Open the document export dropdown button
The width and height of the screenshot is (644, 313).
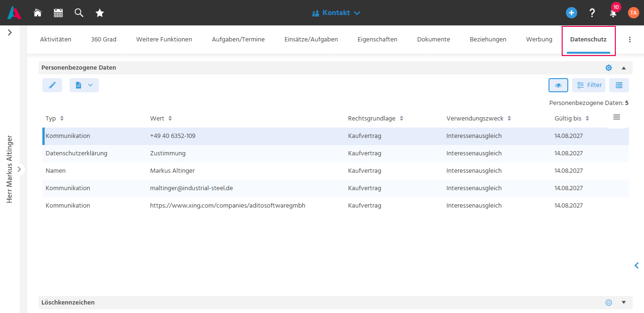click(84, 85)
